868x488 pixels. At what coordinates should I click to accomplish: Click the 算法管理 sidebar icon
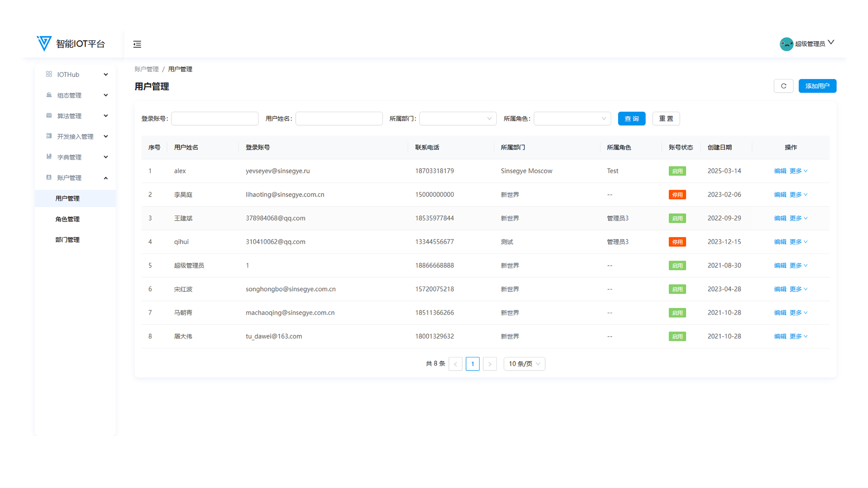point(49,116)
